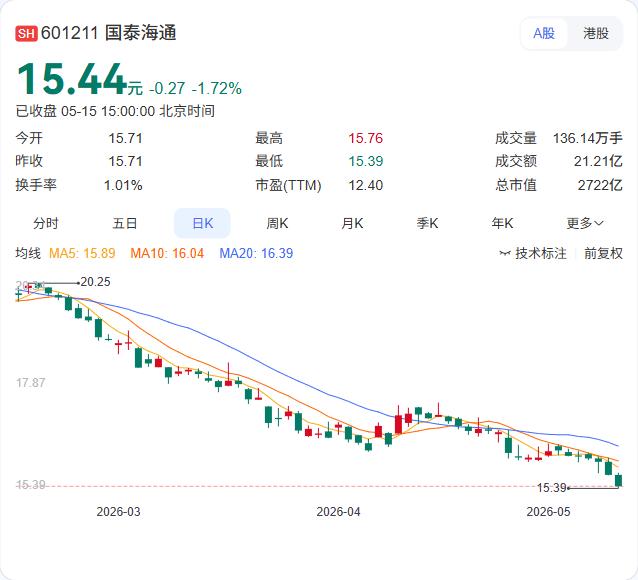Viewport: 638px width, 580px height.
Task: Click the 2026-05 date axis label
Action: tap(548, 512)
